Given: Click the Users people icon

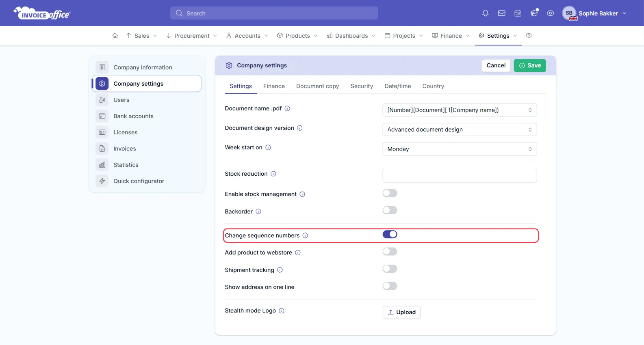Looking at the screenshot, I should pyautogui.click(x=102, y=100).
